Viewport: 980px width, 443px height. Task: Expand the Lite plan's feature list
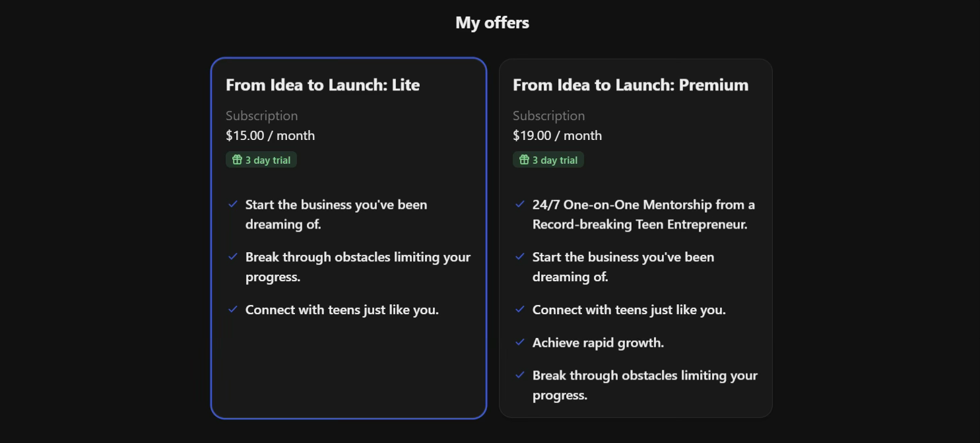coord(348,257)
